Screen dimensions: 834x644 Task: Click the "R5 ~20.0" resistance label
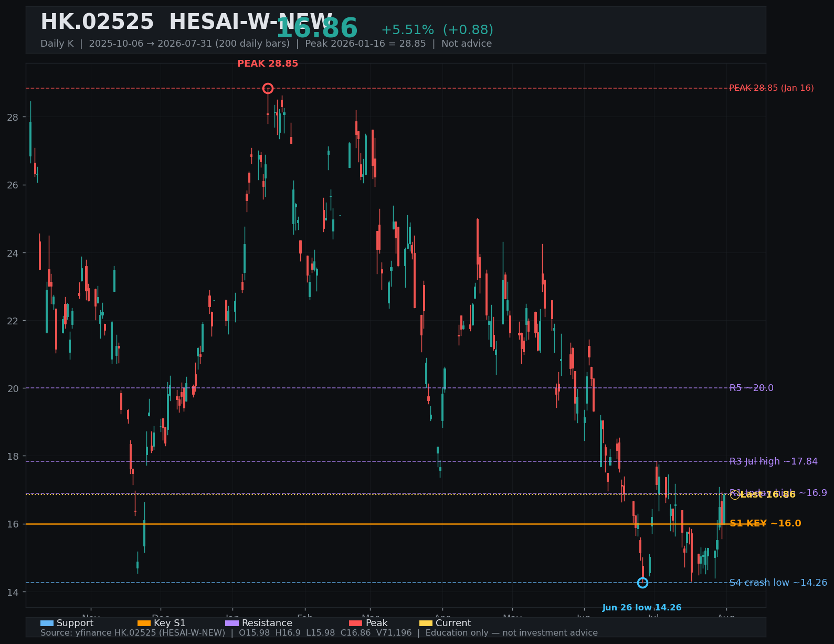click(x=752, y=388)
